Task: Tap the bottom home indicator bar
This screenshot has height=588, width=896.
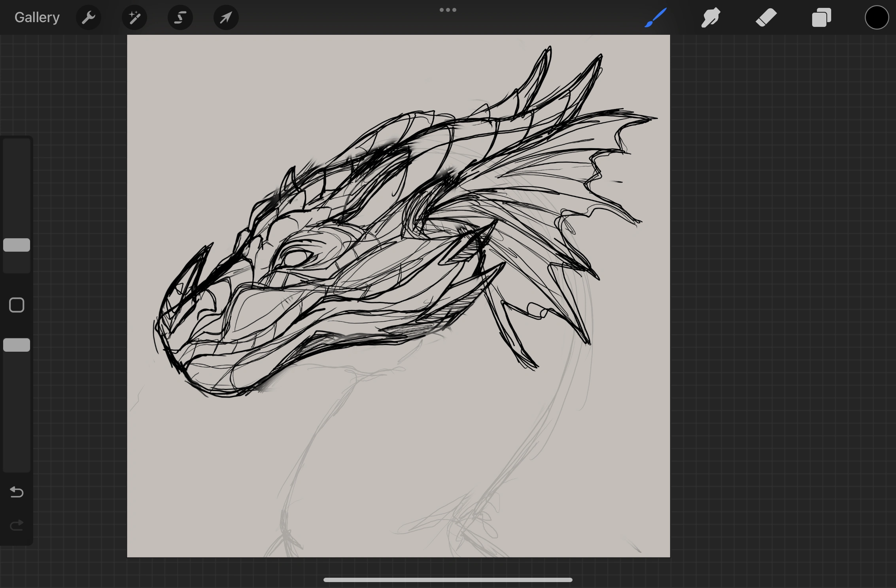Action: click(448, 580)
